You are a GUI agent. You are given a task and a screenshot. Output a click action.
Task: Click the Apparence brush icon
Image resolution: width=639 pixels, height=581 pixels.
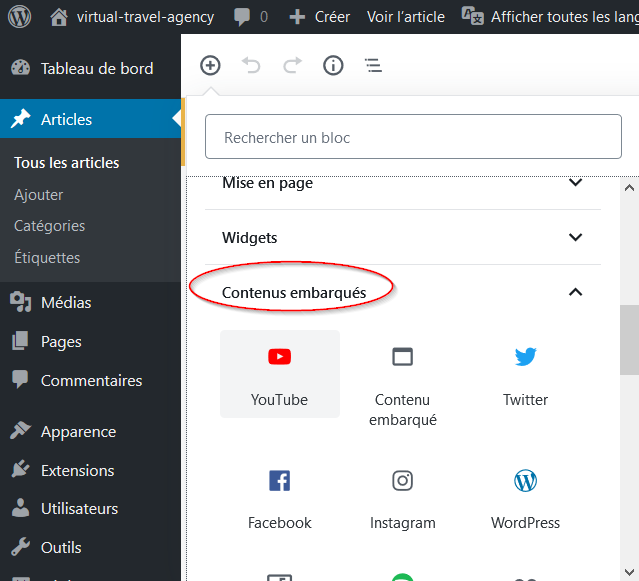(x=20, y=431)
